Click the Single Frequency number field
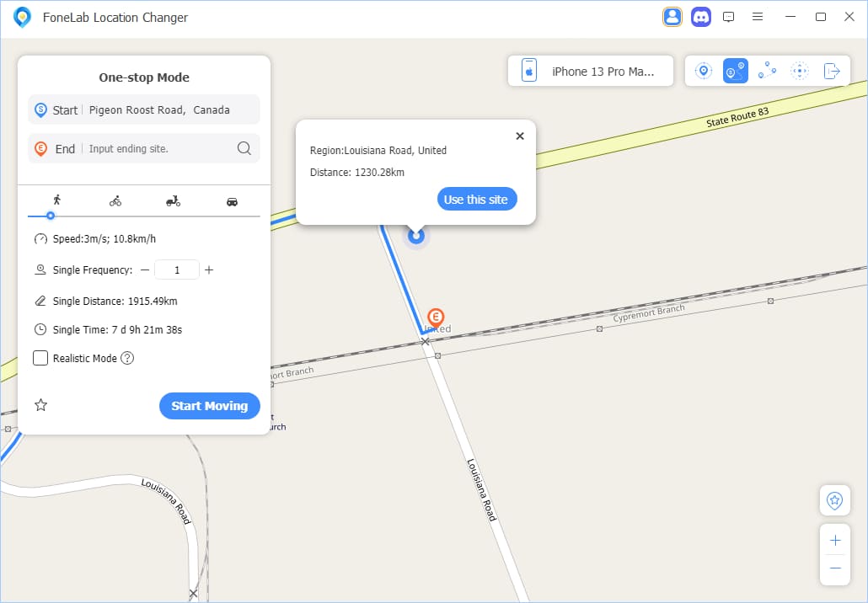 pyautogui.click(x=177, y=270)
